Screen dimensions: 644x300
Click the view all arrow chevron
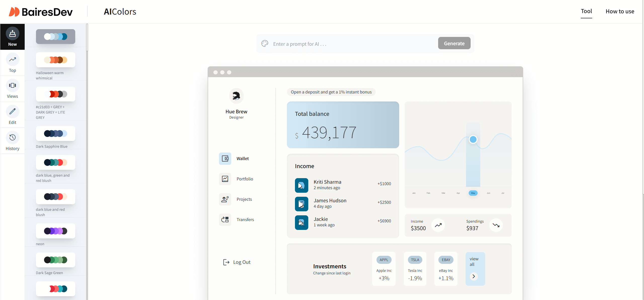click(474, 276)
